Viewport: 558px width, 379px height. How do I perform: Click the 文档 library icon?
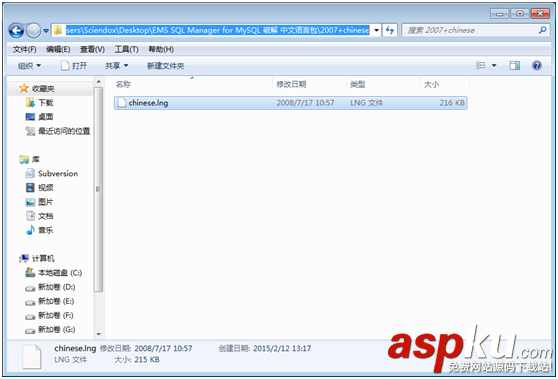click(30, 216)
